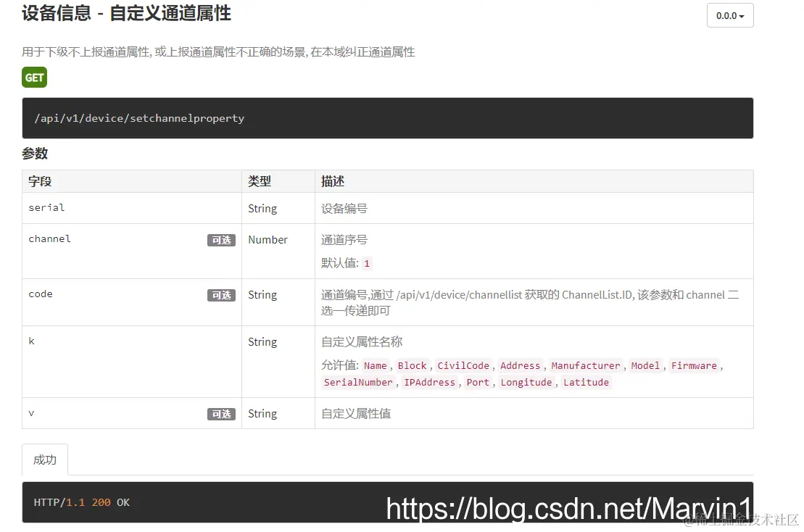Click default value 1 code tag
This screenshot has width=804, height=532.
367,263
